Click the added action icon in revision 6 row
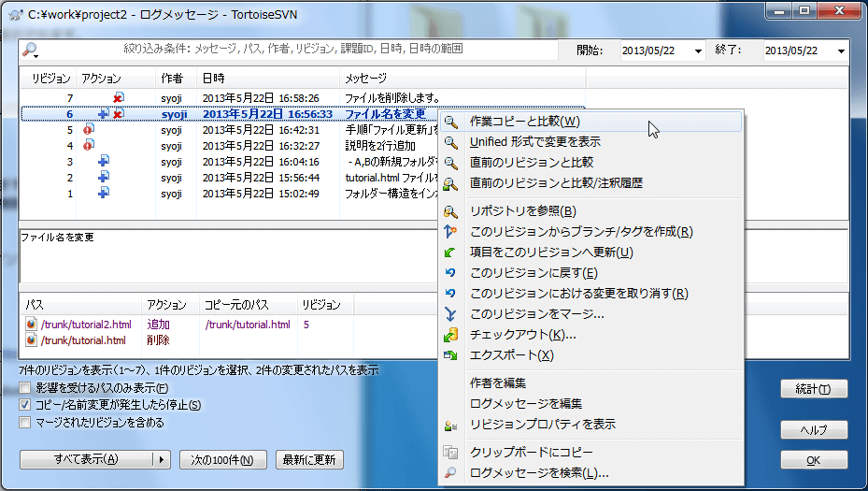 click(x=103, y=113)
